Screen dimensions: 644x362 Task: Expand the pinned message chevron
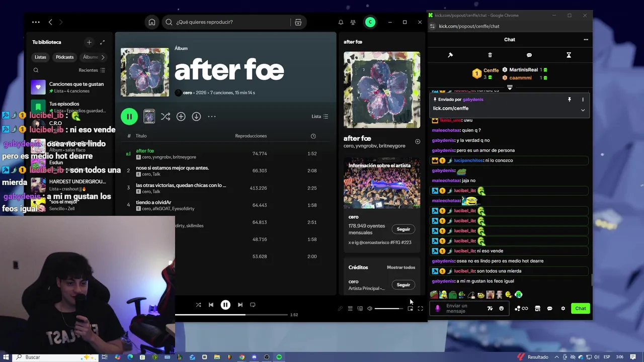click(x=583, y=110)
